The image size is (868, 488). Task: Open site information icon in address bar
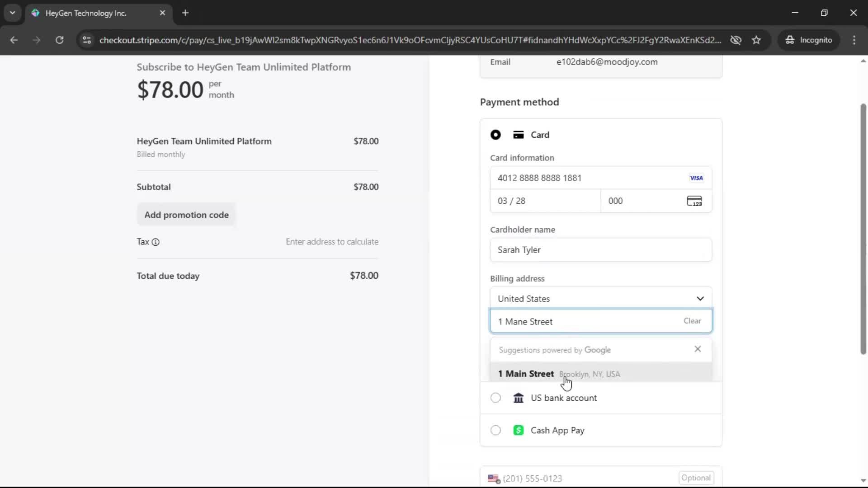pos(86,40)
